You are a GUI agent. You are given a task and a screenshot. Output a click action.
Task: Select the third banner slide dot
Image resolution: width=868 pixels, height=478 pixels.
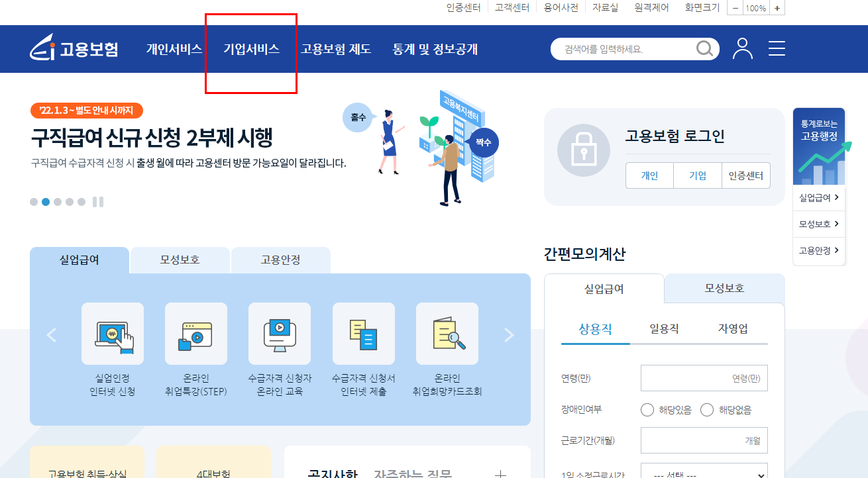point(58,202)
